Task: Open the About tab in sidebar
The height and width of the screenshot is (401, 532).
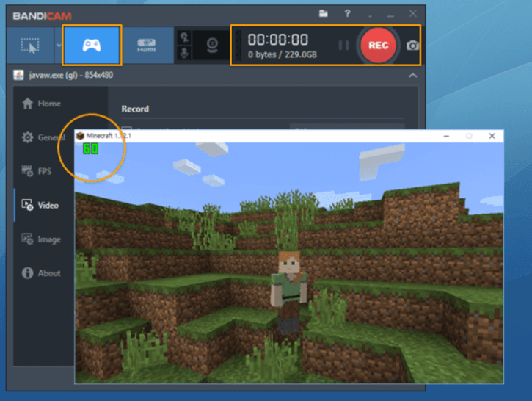Action: point(41,273)
